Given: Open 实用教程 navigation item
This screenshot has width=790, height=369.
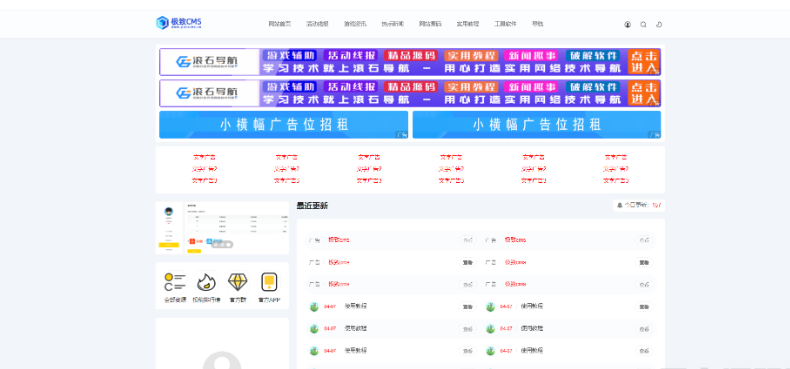Looking at the screenshot, I should pos(468,24).
